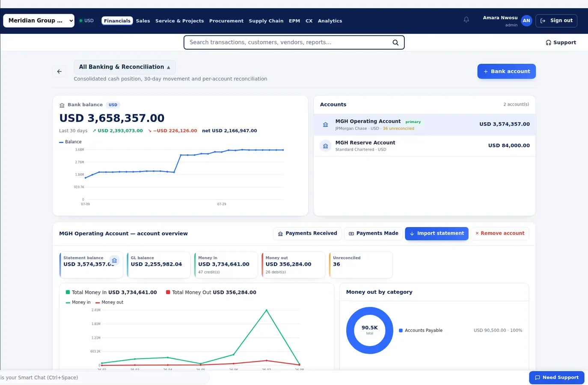Viewport: 588px width, 385px height.
Task: Click the back arrow icon
Action: 59,71
